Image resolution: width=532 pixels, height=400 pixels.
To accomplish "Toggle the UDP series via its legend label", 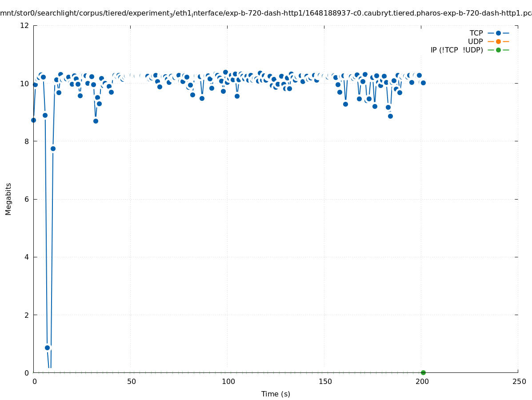I will [x=475, y=41].
